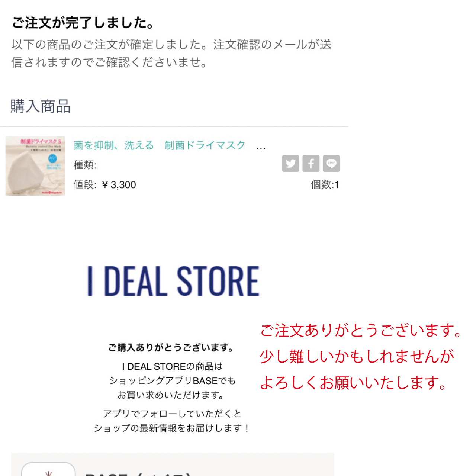Viewport: 476px width, 476px height.
Task: Click the ショップの最新情報をお届けします line
Action: click(x=171, y=428)
